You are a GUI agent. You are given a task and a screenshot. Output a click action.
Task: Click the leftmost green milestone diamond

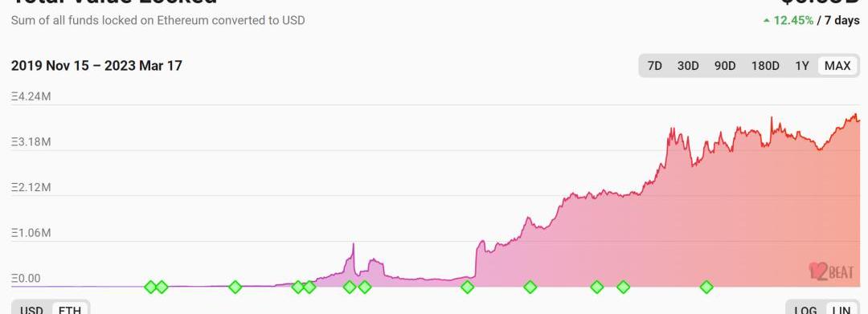pos(150,287)
